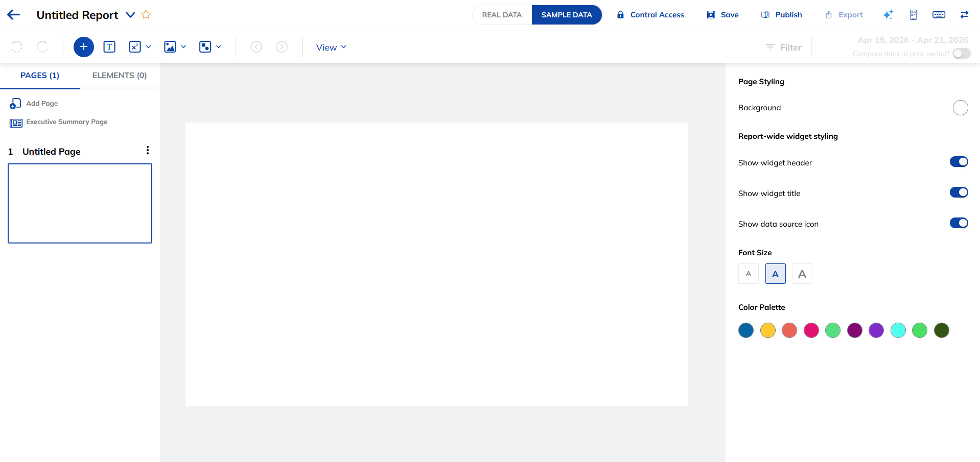The width and height of the screenshot is (980, 462).
Task: Select the small font size
Action: [749, 274]
